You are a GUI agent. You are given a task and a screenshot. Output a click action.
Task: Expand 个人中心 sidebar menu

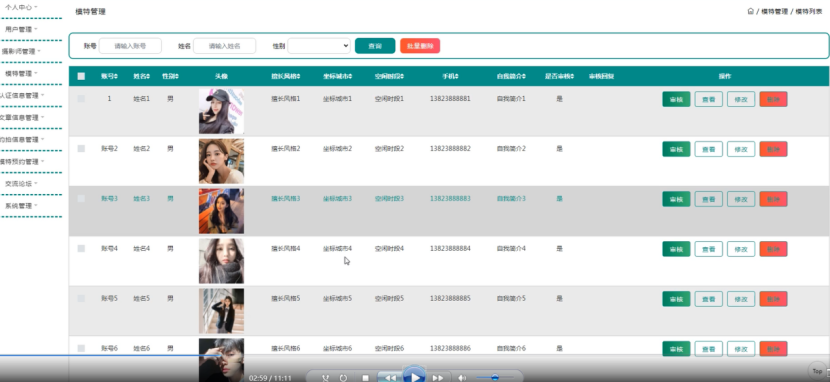21,7
